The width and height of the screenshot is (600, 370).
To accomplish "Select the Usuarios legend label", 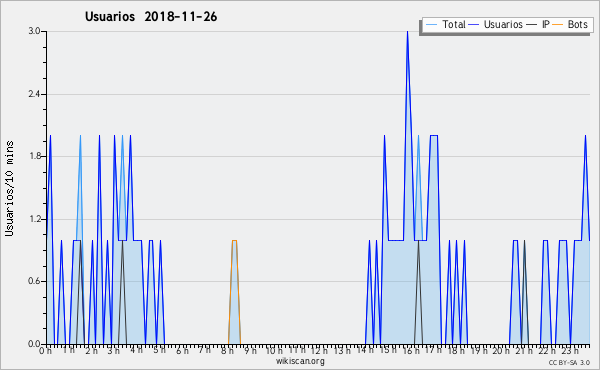I will [x=503, y=24].
